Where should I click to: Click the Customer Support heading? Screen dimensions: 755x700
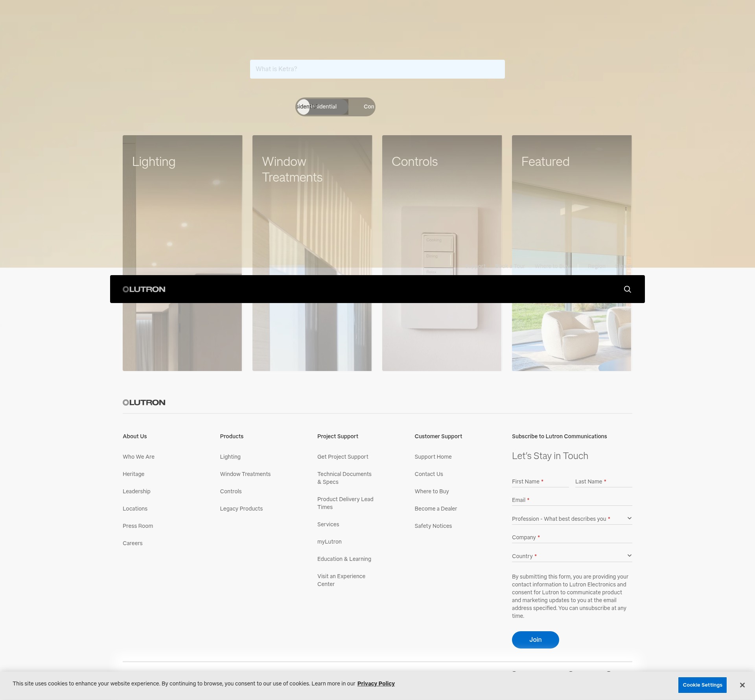[438, 436]
